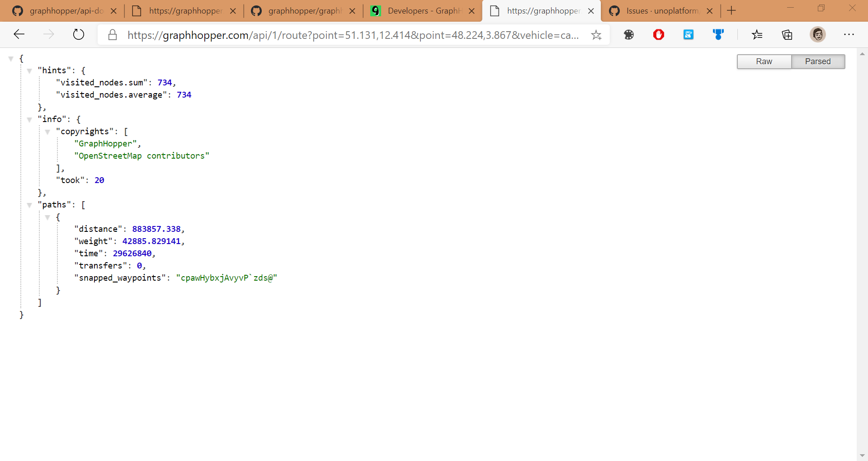Click the scrollbar up arrow

click(x=862, y=54)
